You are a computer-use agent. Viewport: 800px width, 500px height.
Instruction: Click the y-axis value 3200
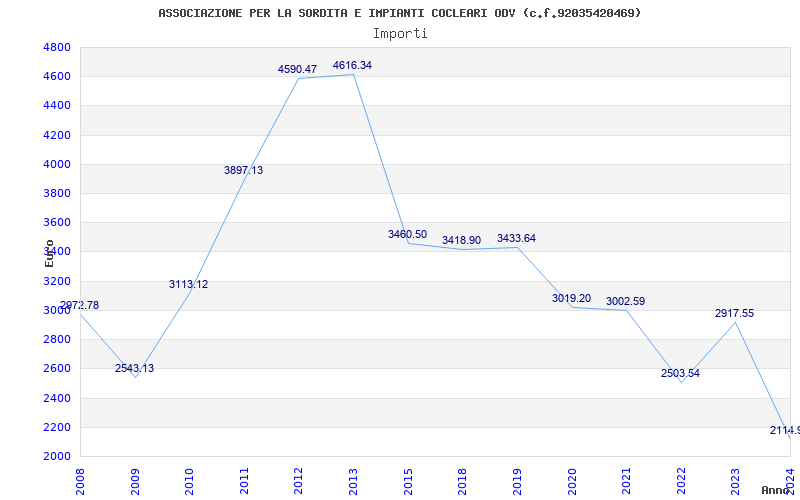[57, 281]
